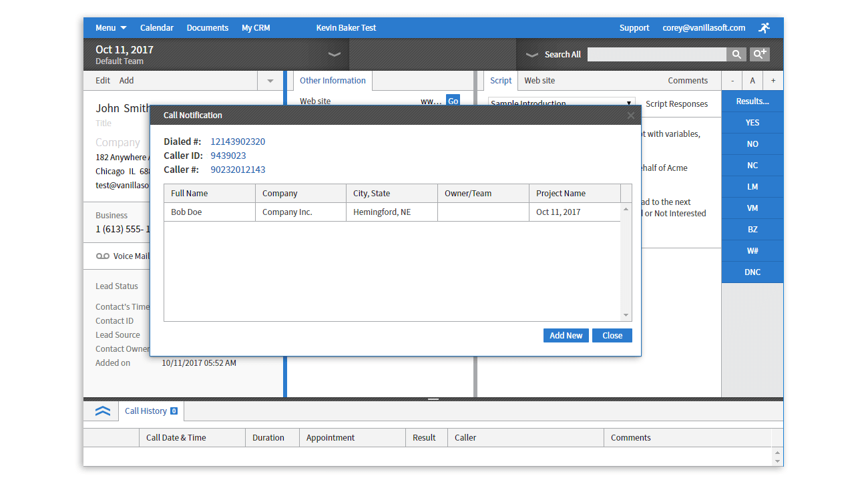Close the Call Notification dialog with X

coord(631,115)
